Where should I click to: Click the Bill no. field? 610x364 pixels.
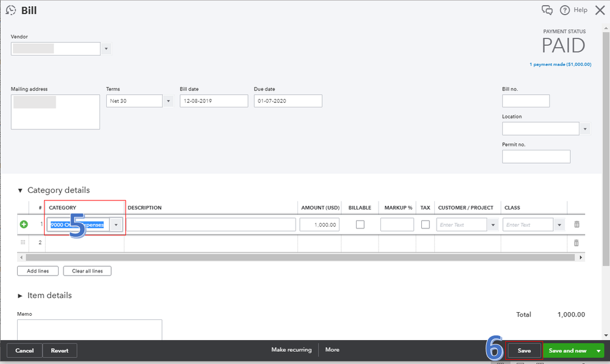(x=526, y=101)
